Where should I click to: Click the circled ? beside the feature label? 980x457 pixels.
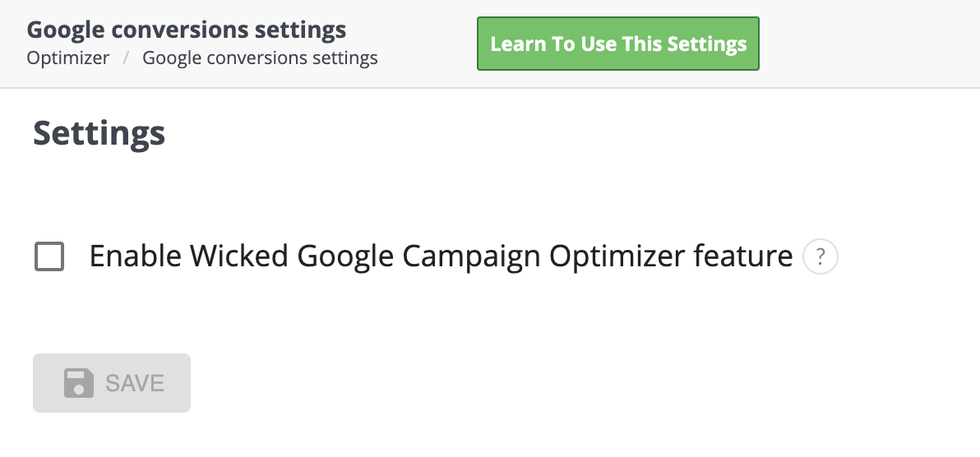[820, 256]
